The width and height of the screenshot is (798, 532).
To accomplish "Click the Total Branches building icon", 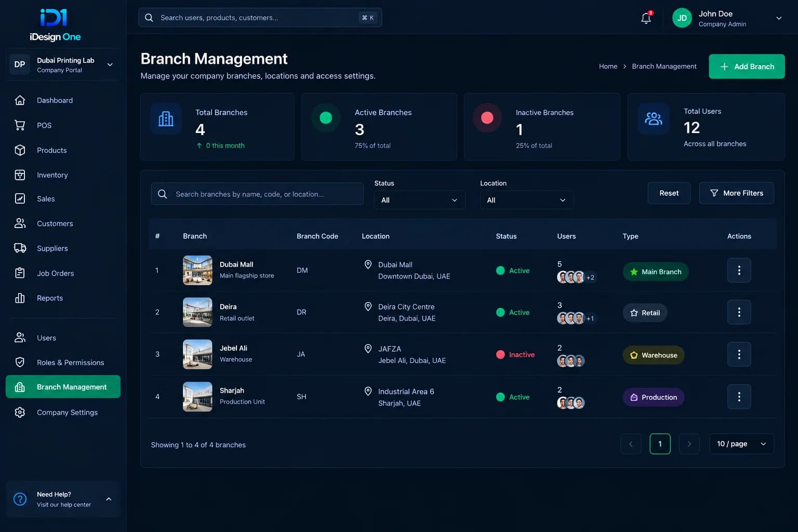I will [166, 119].
